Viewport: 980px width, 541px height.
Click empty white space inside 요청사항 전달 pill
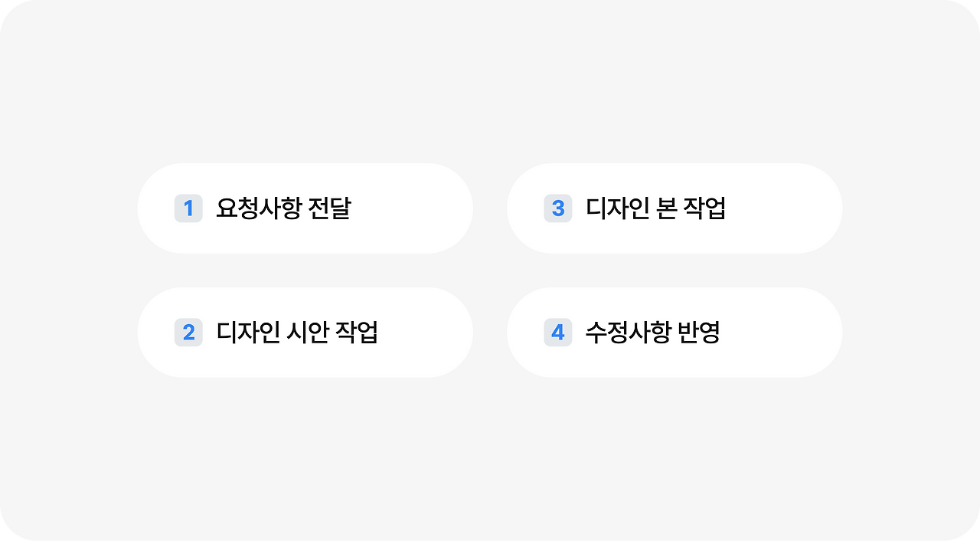(413, 208)
